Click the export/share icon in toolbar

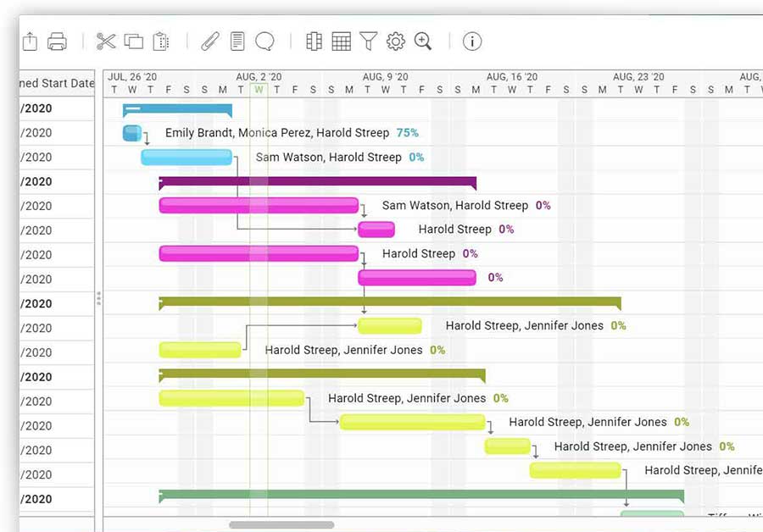[x=30, y=42]
